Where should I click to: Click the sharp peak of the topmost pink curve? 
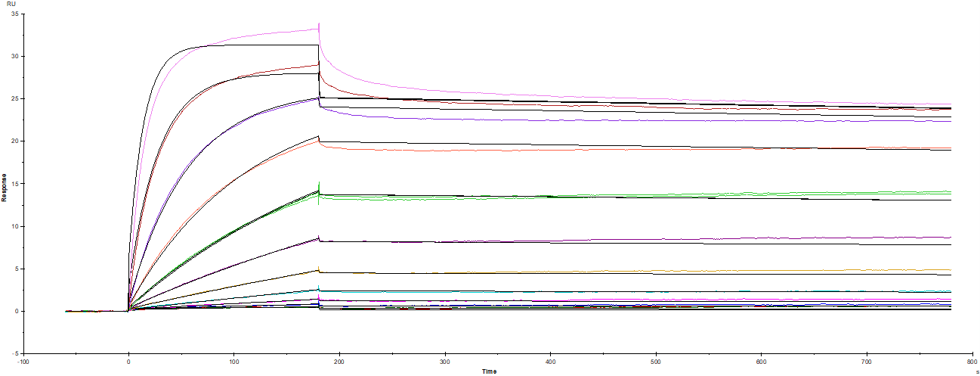click(319, 25)
